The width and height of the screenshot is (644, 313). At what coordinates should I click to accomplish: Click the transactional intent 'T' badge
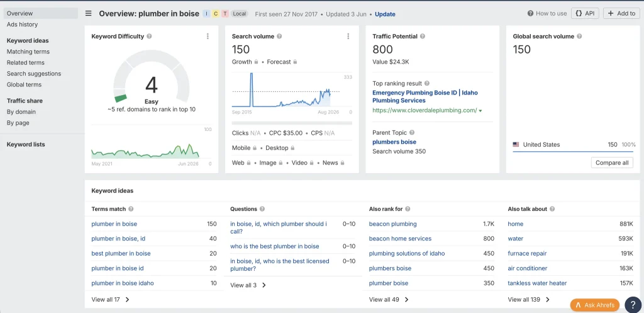(225, 14)
